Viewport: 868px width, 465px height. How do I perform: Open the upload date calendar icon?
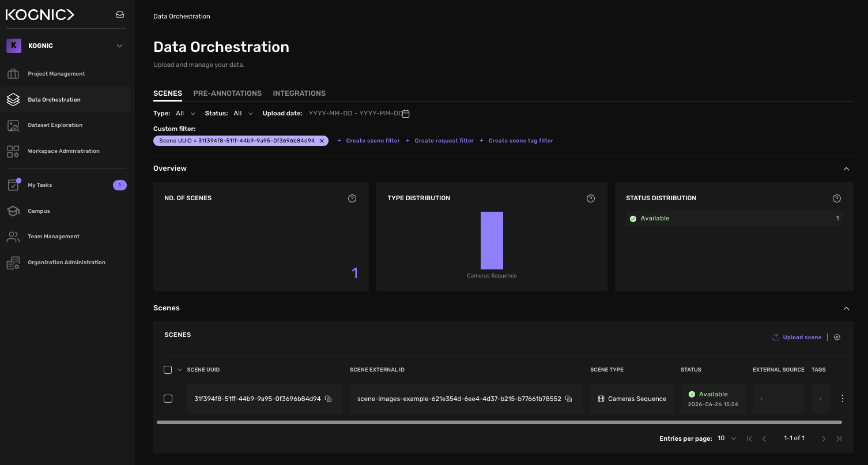tap(406, 114)
